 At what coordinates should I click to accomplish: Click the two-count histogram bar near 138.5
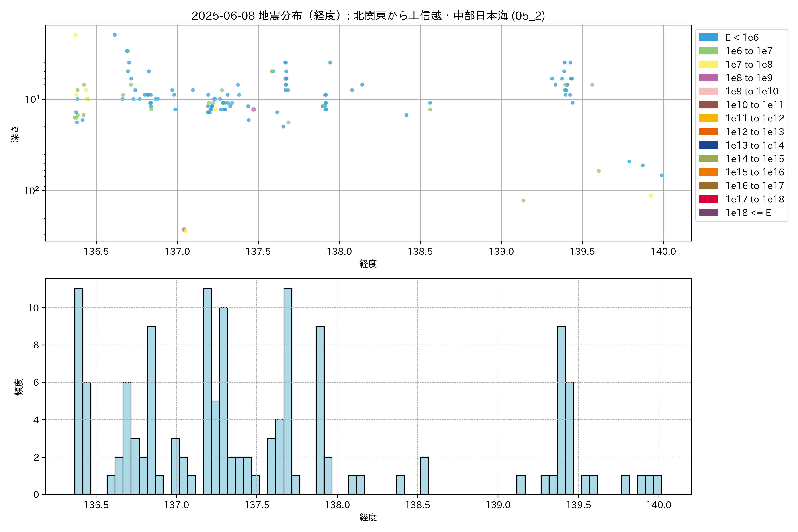[x=424, y=475]
